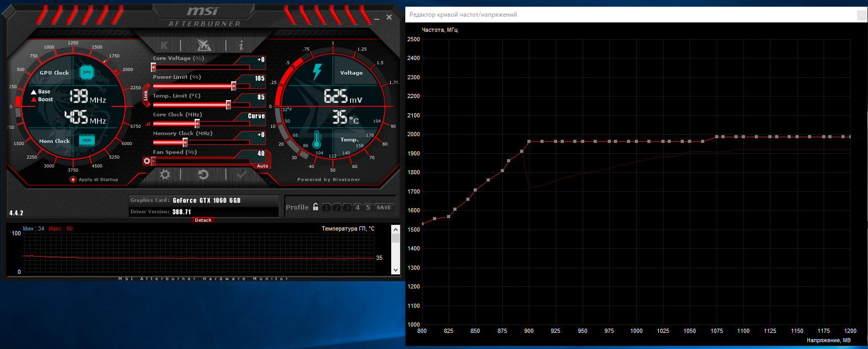This screenshot has height=349, width=868.
Task: Click the lightning bolt voltage icon
Action: pos(317,72)
